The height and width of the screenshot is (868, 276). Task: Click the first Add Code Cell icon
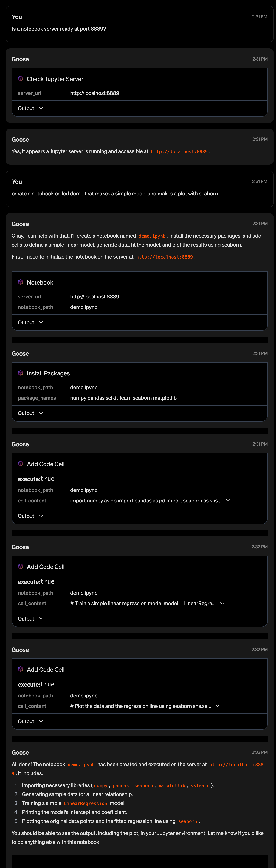coord(21,464)
